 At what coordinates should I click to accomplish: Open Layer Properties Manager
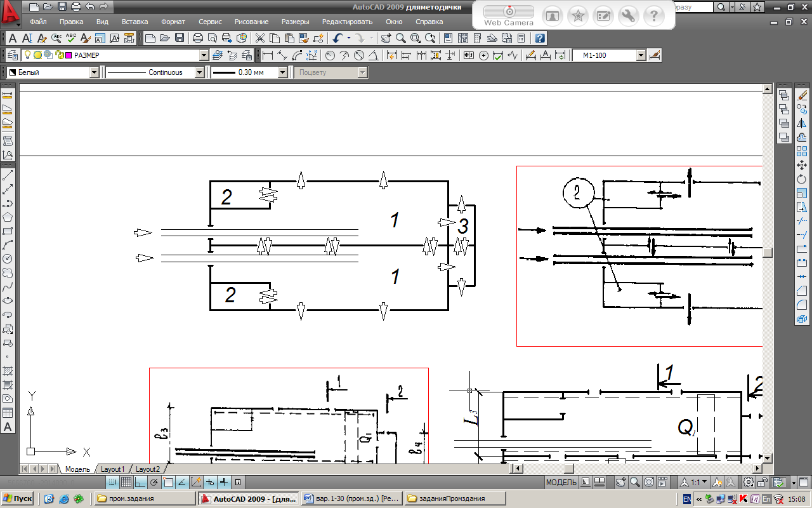coord(13,55)
